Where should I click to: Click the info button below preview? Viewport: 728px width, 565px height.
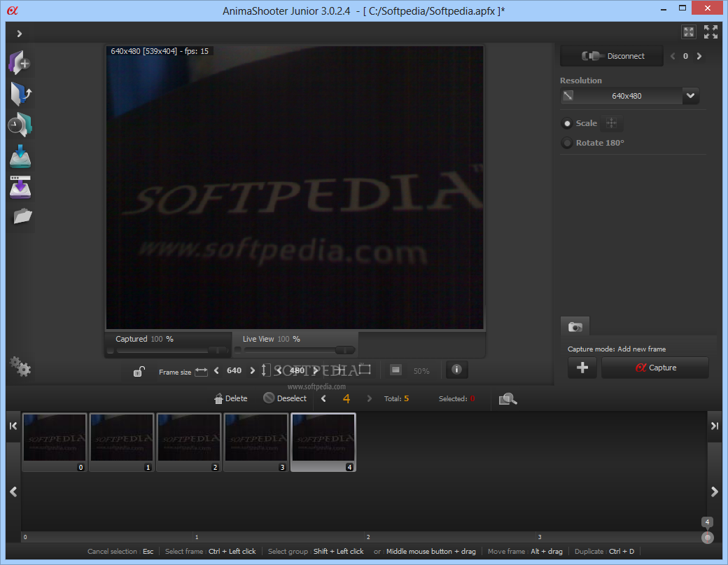(456, 370)
